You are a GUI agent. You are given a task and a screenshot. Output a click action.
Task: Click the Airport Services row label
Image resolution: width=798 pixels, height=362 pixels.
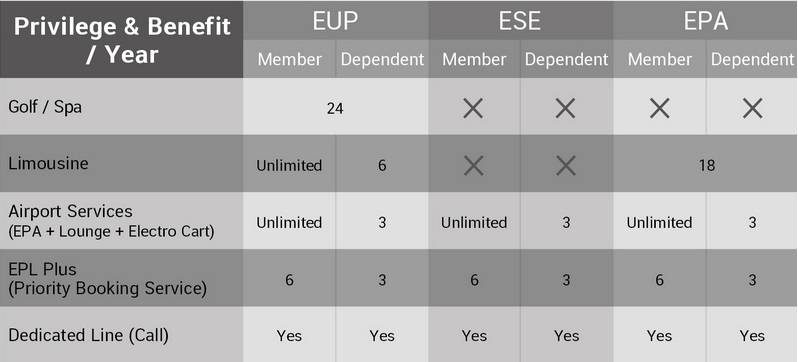click(111, 221)
